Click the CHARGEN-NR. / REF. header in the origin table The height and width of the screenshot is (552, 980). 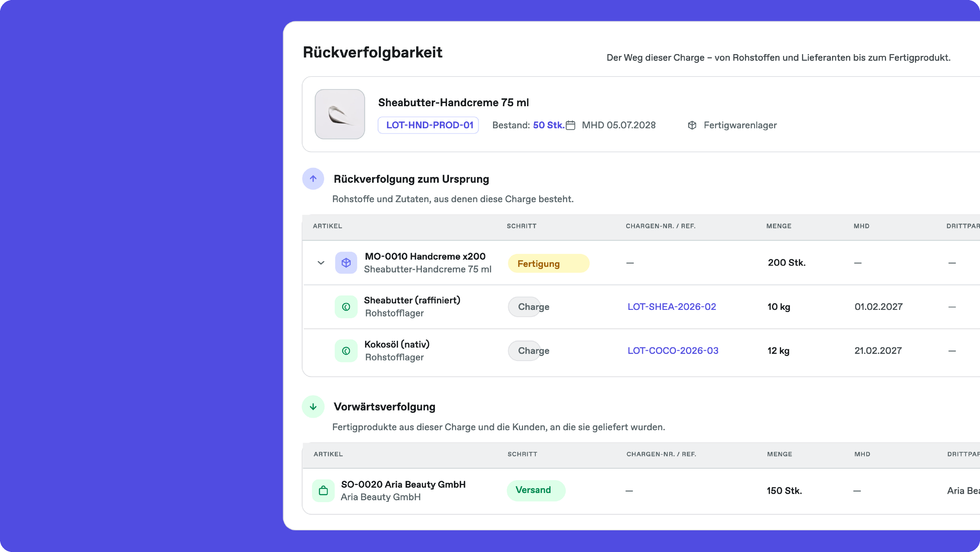click(x=660, y=226)
